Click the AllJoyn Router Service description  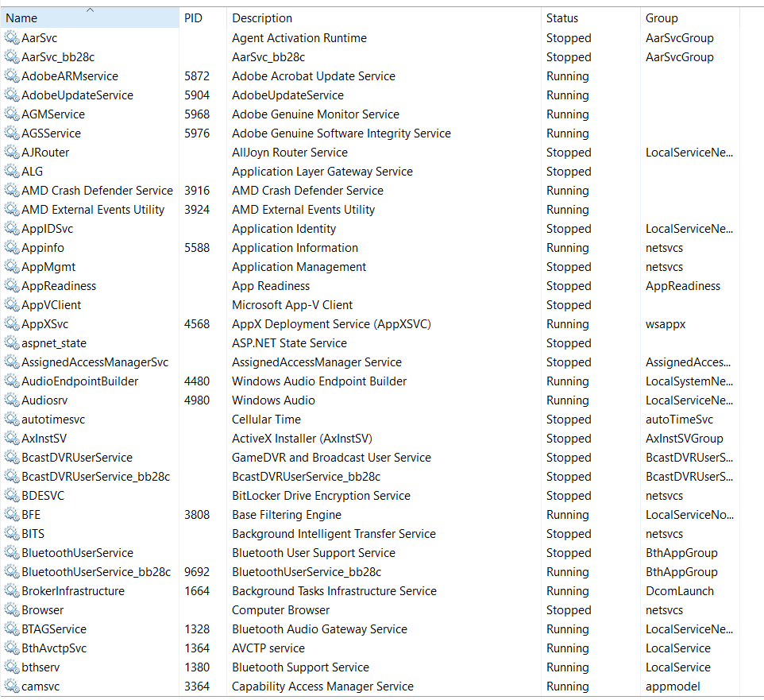click(x=290, y=152)
